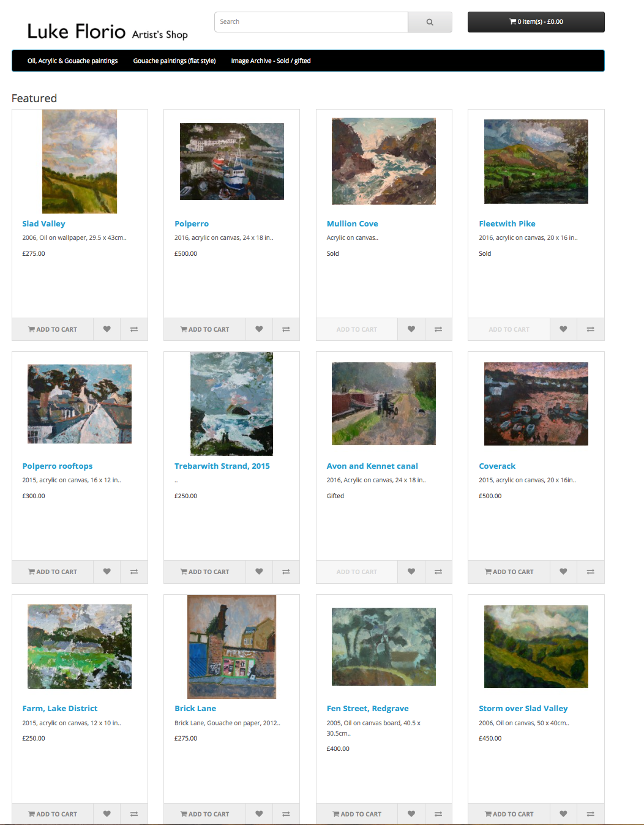Click heart icon for Coverack painting
The image size is (644, 825).
(x=563, y=572)
